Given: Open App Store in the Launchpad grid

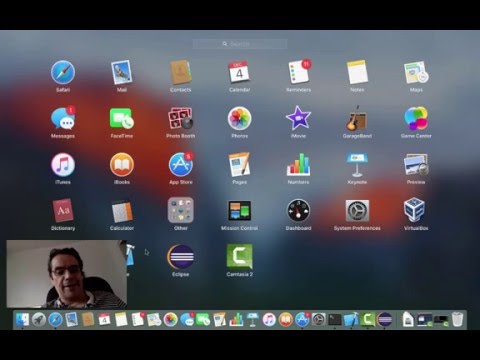Looking at the screenshot, I should pos(181,165).
